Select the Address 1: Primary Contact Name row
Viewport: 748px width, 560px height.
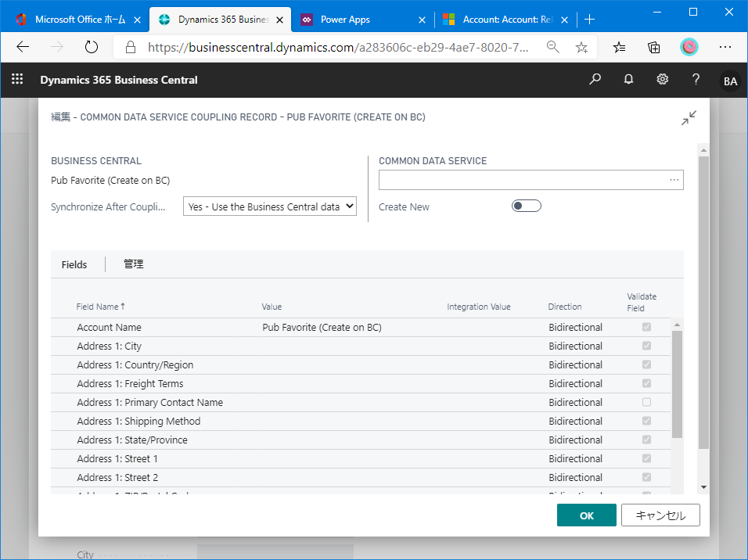361,402
